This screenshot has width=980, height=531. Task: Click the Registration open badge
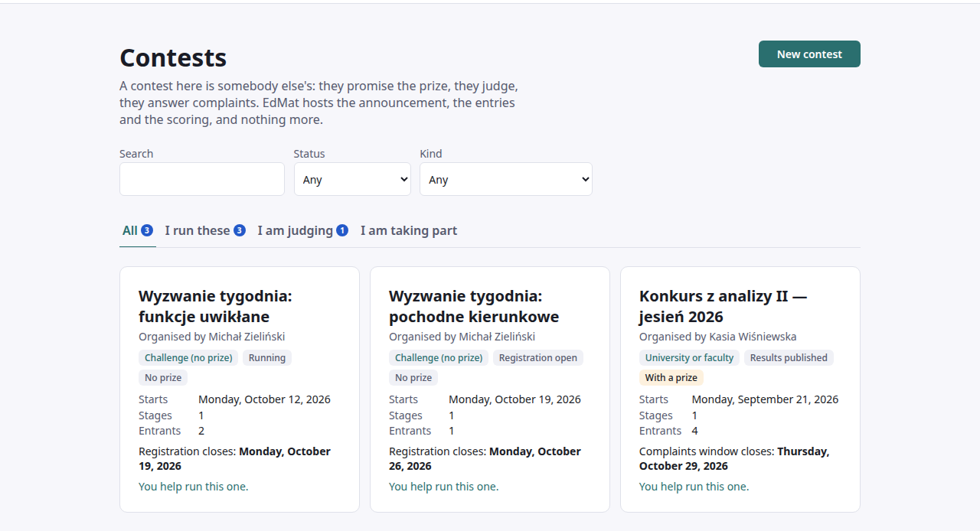click(538, 357)
